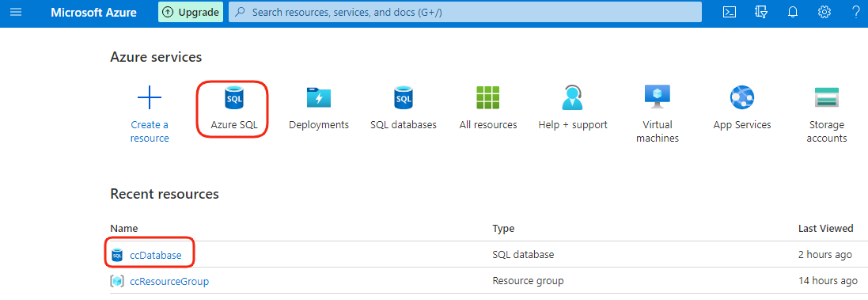
Task: Click the All resources label
Action: (488, 125)
